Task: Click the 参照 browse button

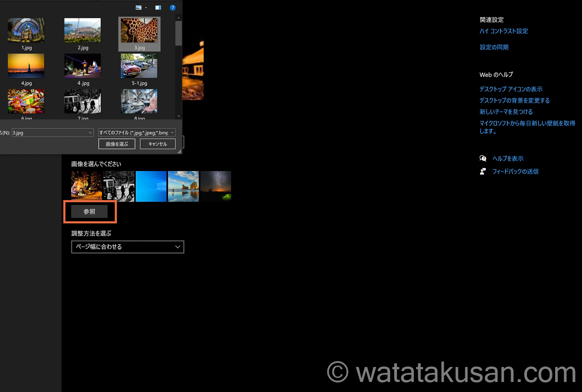Action: pos(90,211)
